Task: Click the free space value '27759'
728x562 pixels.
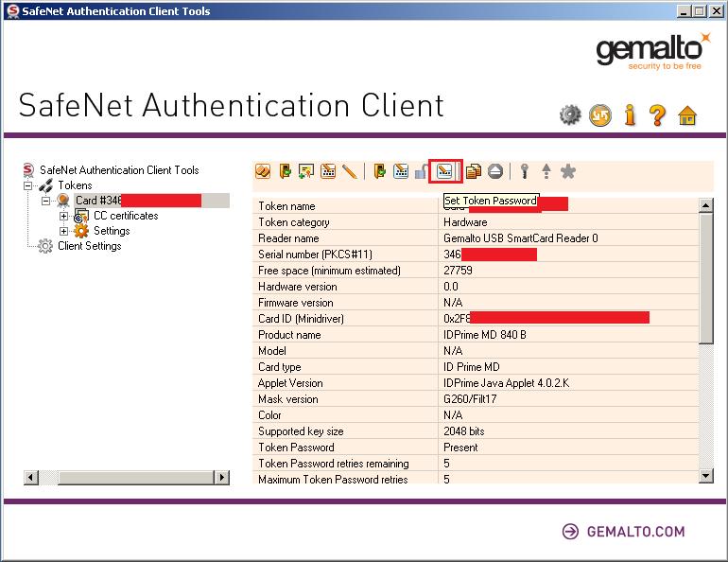Action: point(458,271)
